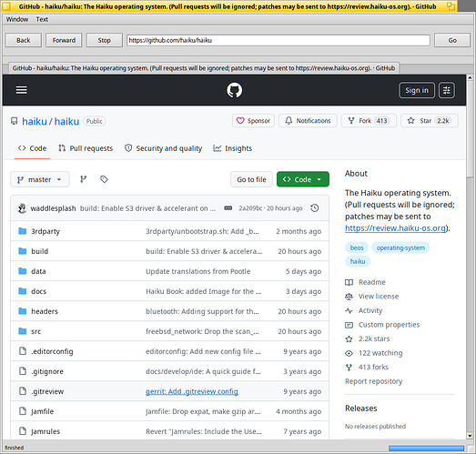Select the GitHub haiku/haiku browser tab
The width and height of the screenshot is (476, 454).
coord(204,68)
